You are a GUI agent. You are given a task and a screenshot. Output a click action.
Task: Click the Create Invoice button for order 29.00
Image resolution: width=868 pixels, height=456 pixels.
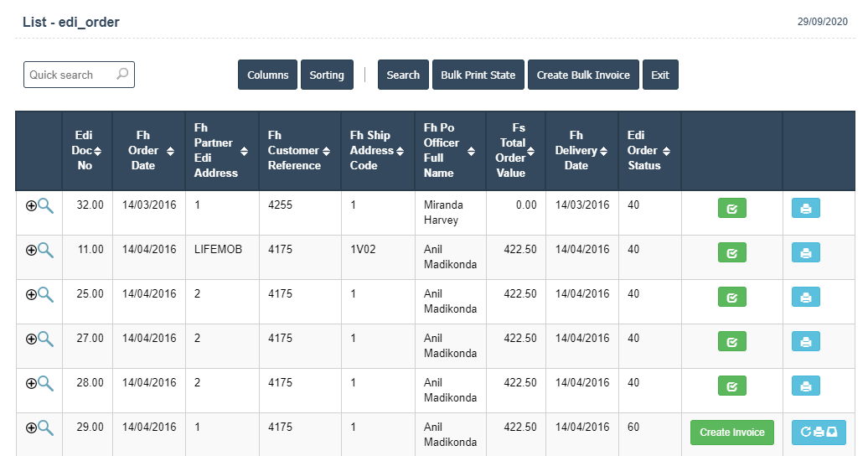(731, 433)
